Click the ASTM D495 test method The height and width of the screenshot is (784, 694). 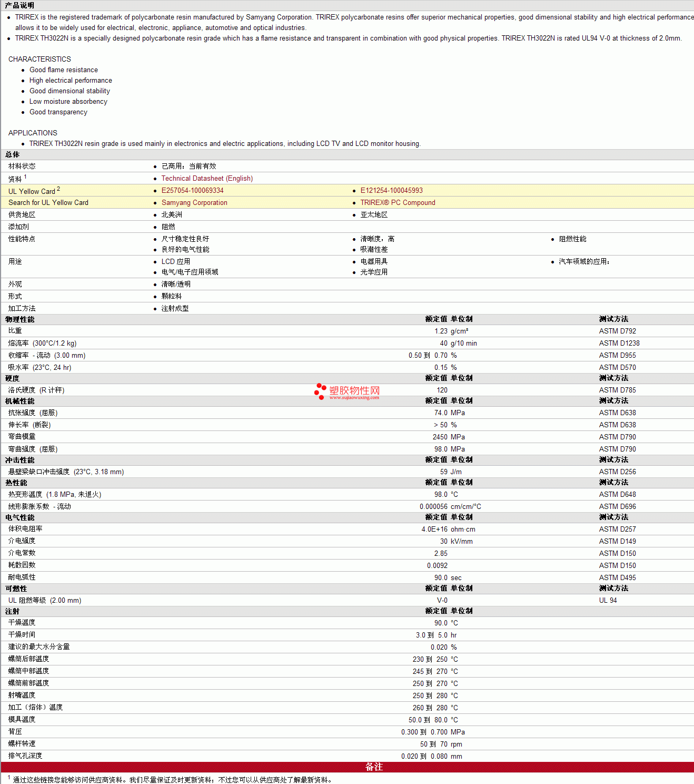[618, 578]
